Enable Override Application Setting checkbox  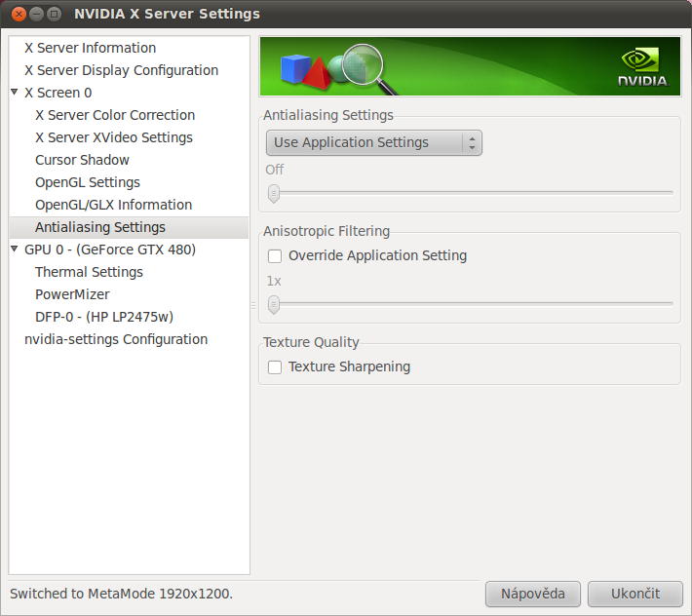[275, 256]
